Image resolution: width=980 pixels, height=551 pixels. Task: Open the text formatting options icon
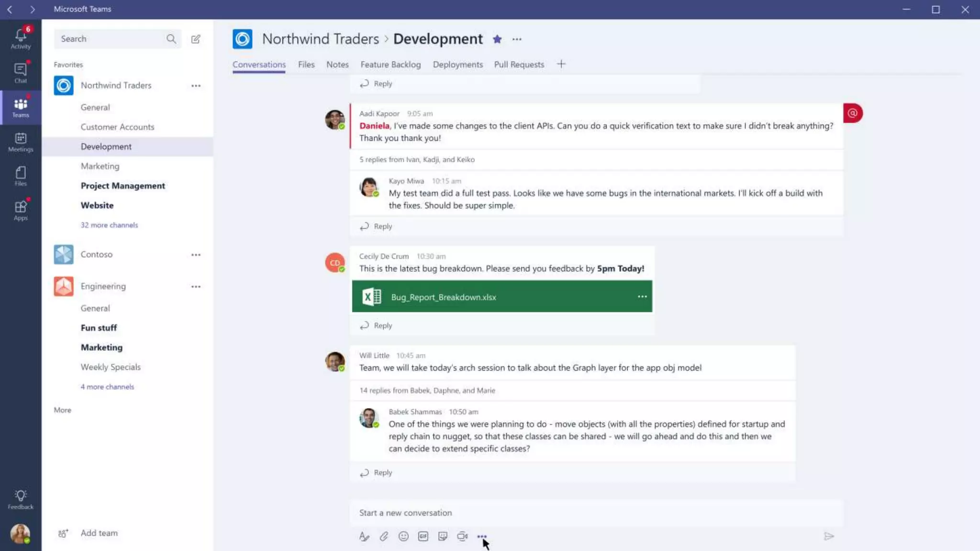[364, 536]
